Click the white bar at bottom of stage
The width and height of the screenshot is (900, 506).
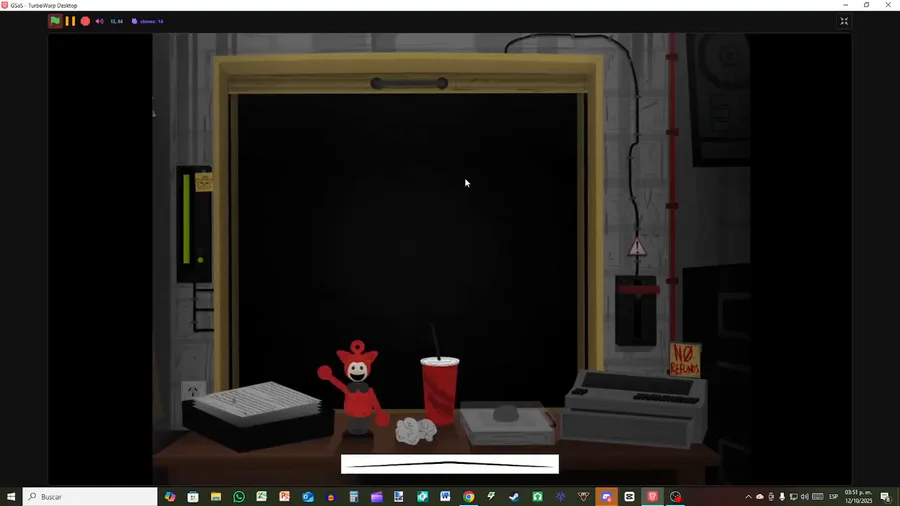(449, 464)
